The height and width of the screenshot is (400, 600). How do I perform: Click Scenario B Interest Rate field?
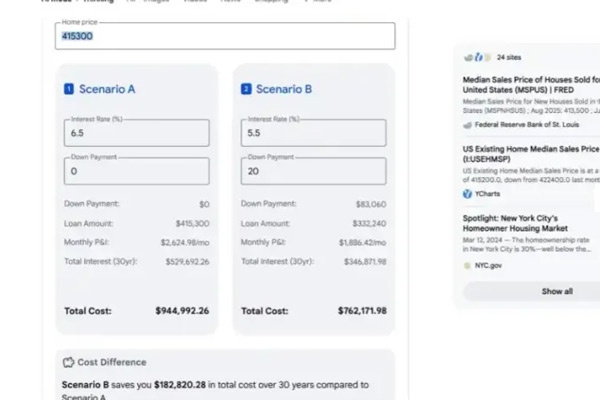coord(314,133)
